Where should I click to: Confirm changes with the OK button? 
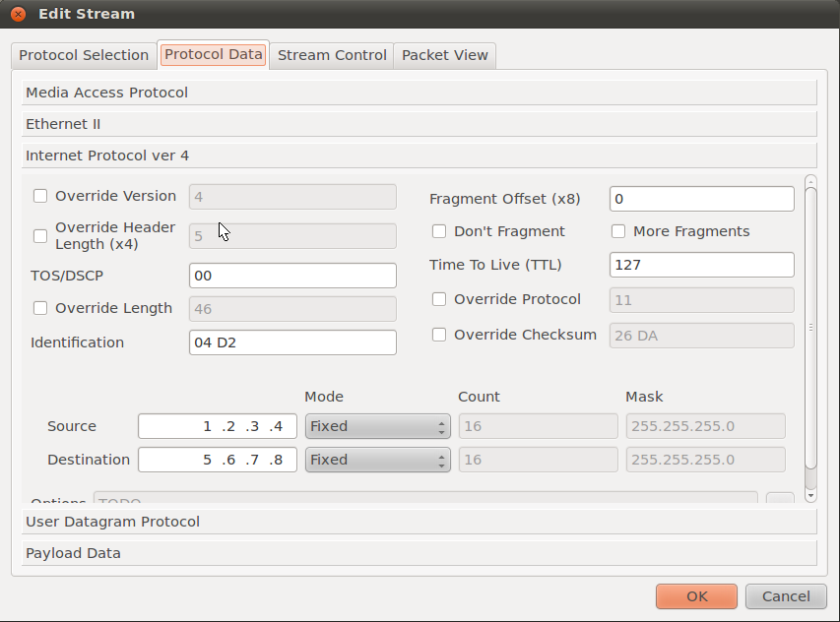point(696,596)
